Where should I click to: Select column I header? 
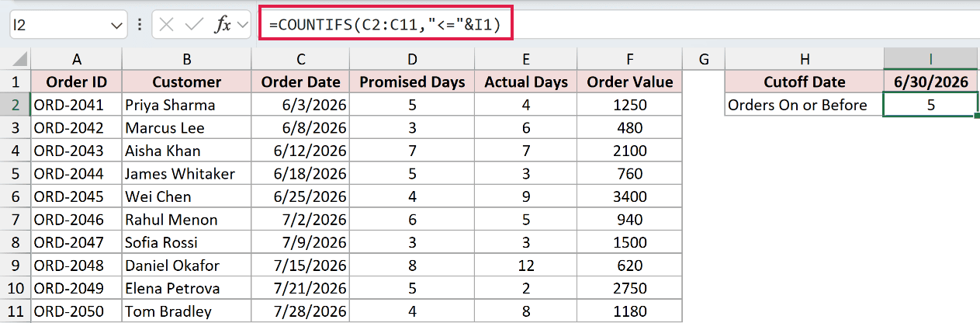(x=930, y=59)
